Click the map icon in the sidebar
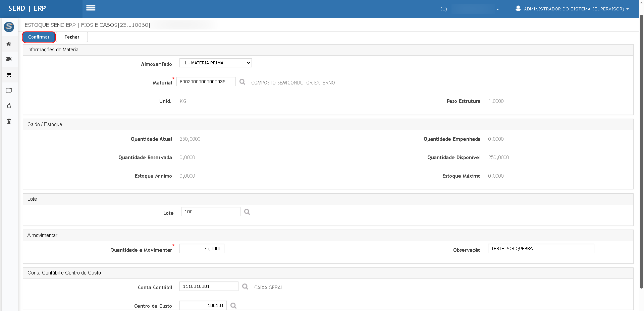Screen dimensions: 644x311 [x=9, y=90]
